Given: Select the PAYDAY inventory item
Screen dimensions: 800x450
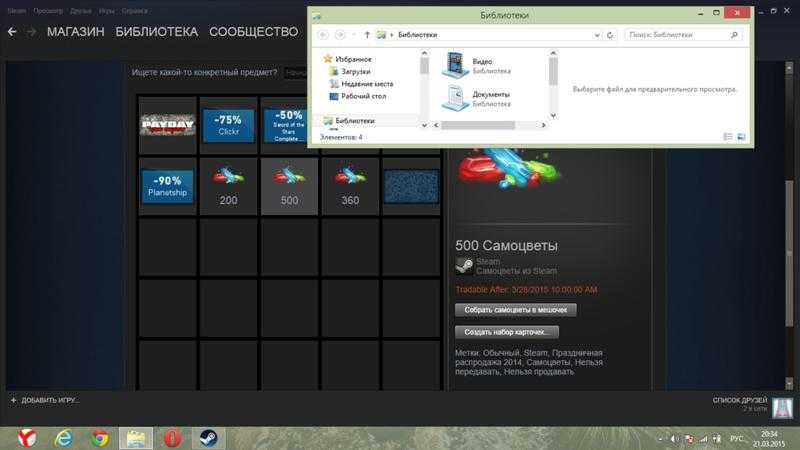Looking at the screenshot, I should pyautogui.click(x=167, y=125).
